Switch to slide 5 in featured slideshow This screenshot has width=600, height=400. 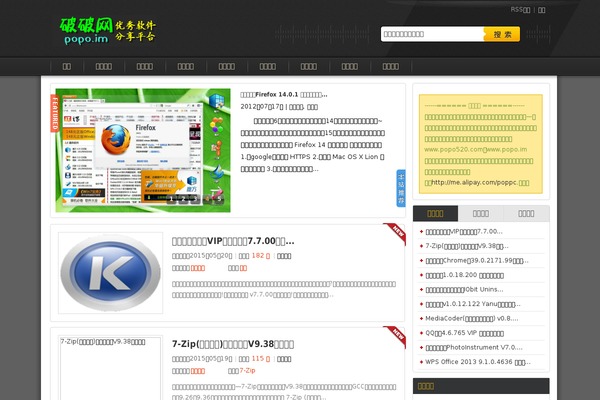pos(219,199)
